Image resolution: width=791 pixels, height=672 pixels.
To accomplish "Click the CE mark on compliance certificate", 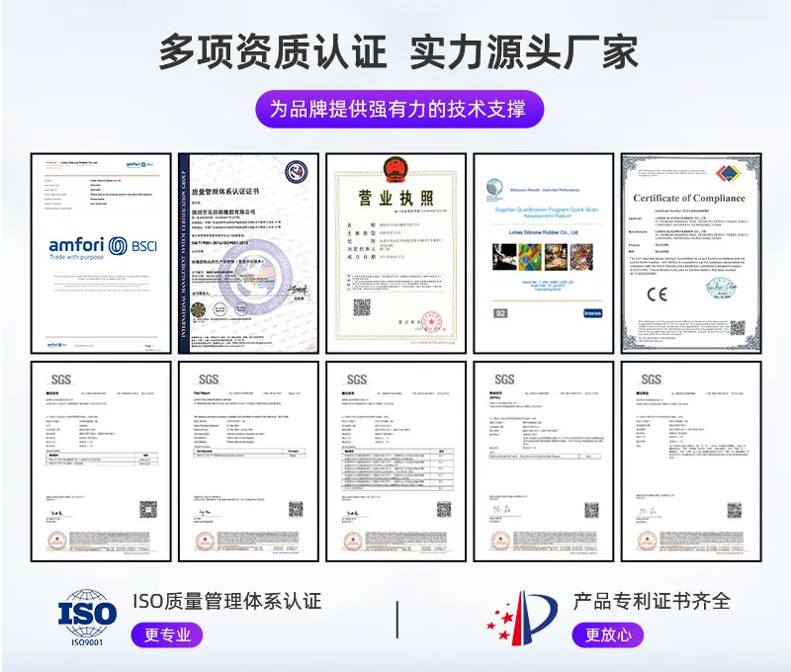I will click(x=658, y=294).
